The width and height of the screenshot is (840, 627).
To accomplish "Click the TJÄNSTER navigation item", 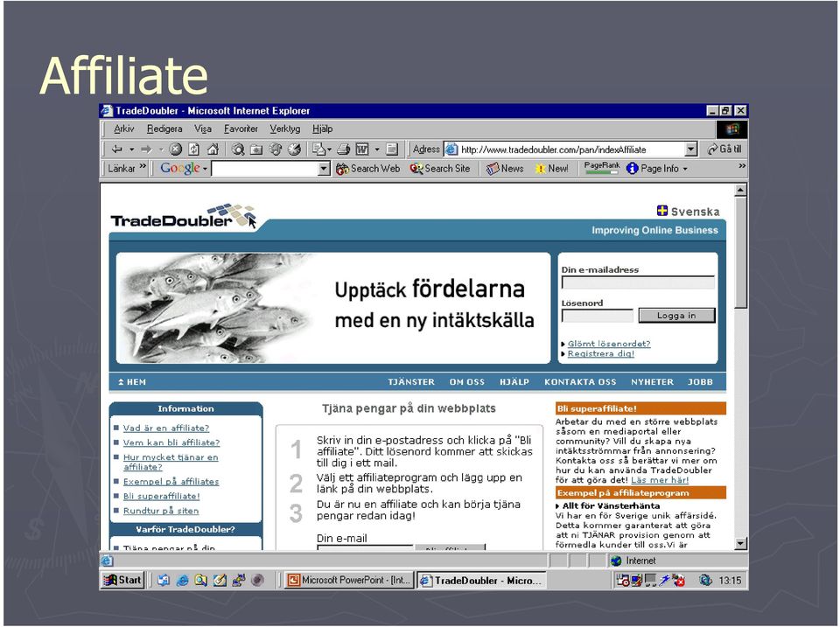I will point(411,382).
